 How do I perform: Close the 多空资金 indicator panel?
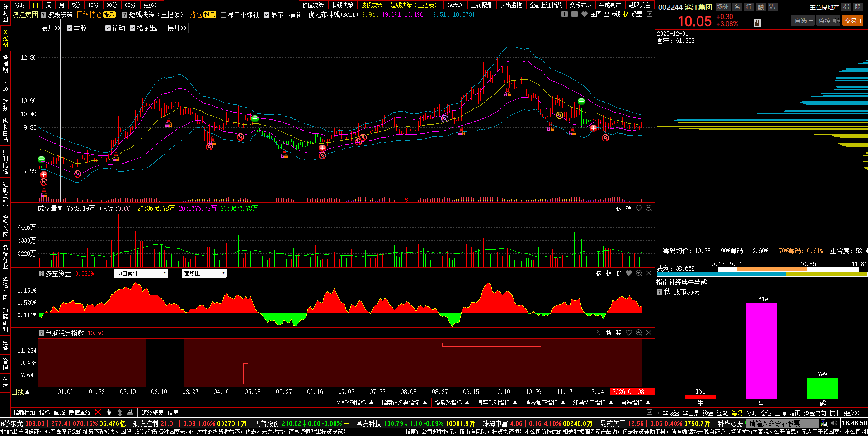tap(649, 273)
